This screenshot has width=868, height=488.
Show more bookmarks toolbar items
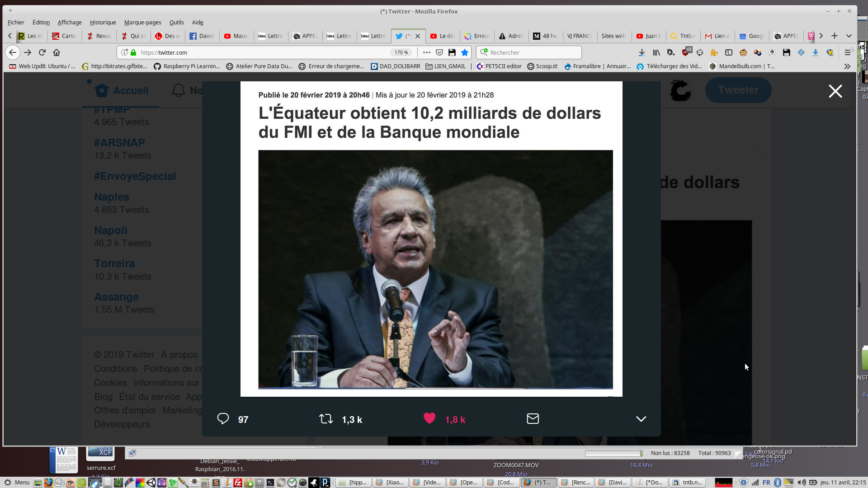[847, 66]
